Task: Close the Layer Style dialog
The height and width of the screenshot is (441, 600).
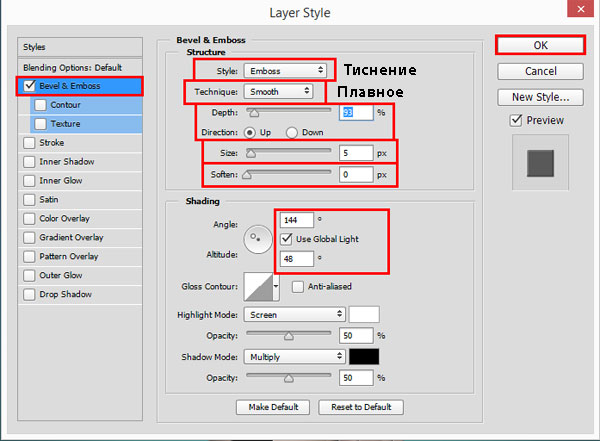Action: click(x=580, y=8)
